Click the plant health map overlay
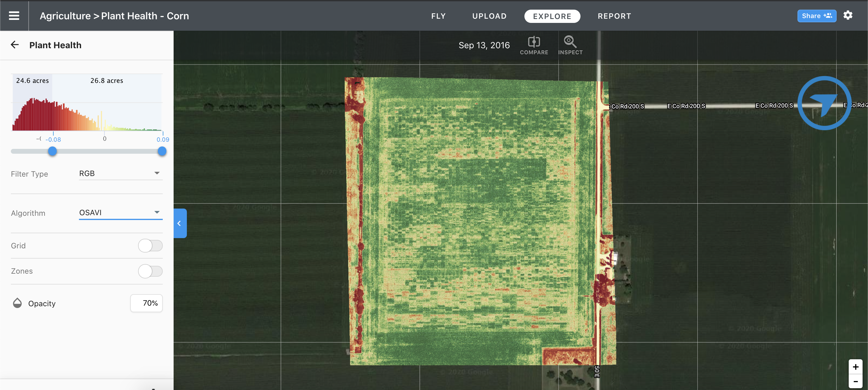 [481, 221]
